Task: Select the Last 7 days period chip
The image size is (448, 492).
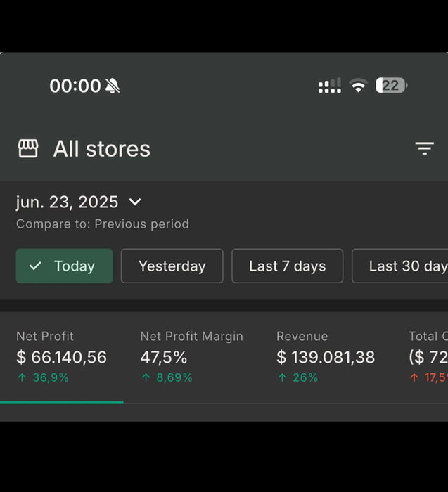Action: click(287, 266)
